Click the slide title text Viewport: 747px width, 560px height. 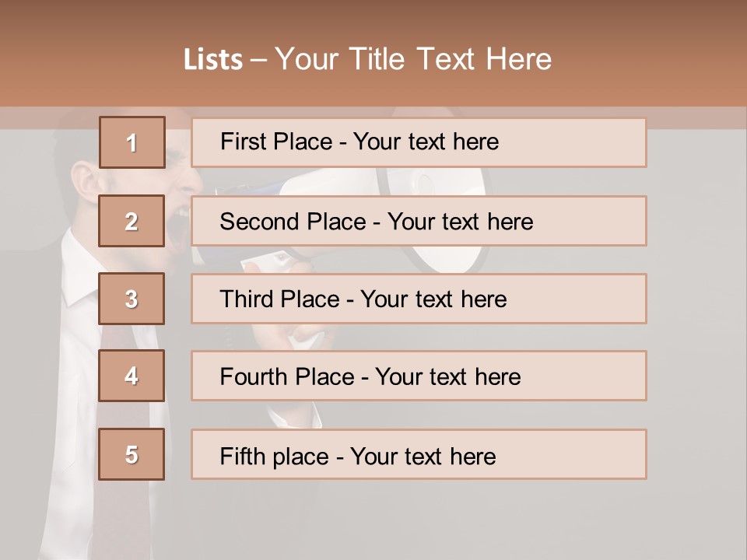click(x=367, y=59)
